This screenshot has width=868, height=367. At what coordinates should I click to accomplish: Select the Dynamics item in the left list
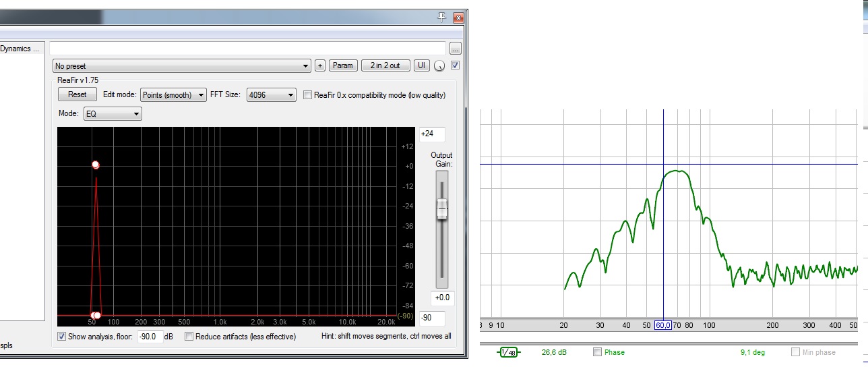point(20,49)
